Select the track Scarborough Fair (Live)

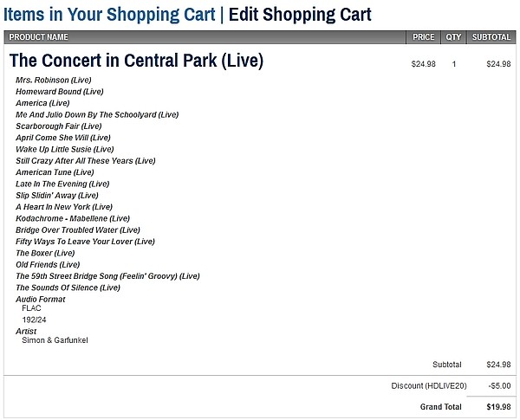pyautogui.click(x=59, y=126)
